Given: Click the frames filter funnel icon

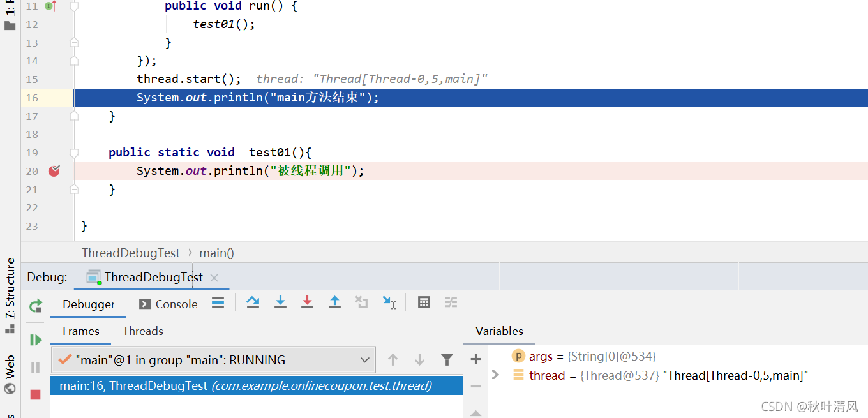Looking at the screenshot, I should point(447,360).
